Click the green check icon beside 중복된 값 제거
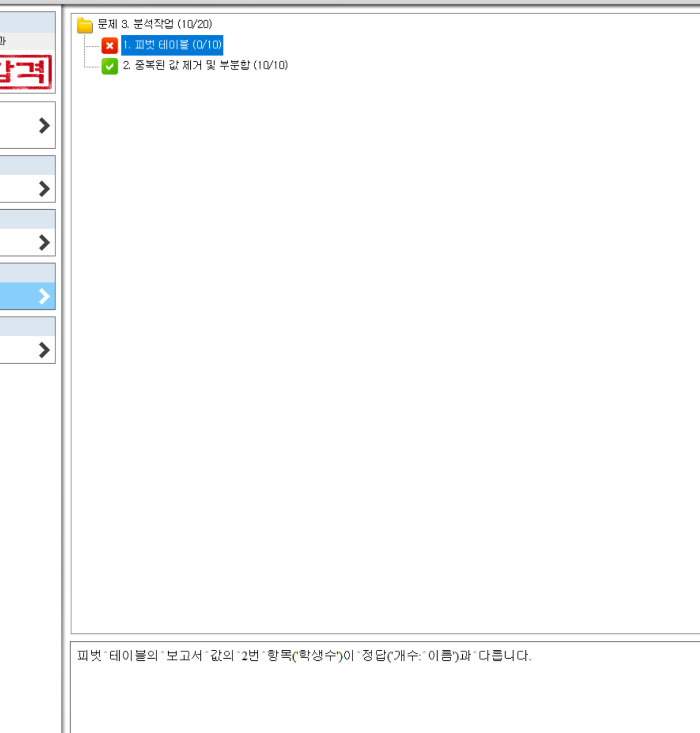This screenshot has width=700, height=733. coord(110,66)
